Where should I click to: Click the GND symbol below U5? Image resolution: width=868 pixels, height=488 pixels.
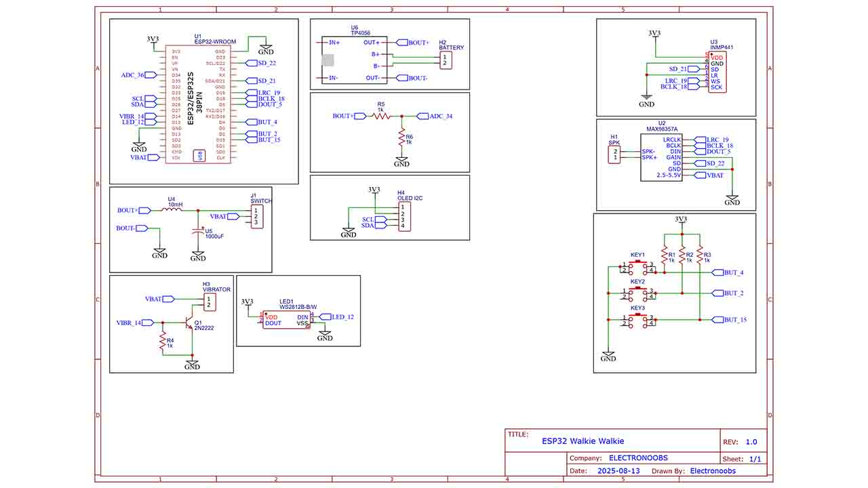(199, 254)
